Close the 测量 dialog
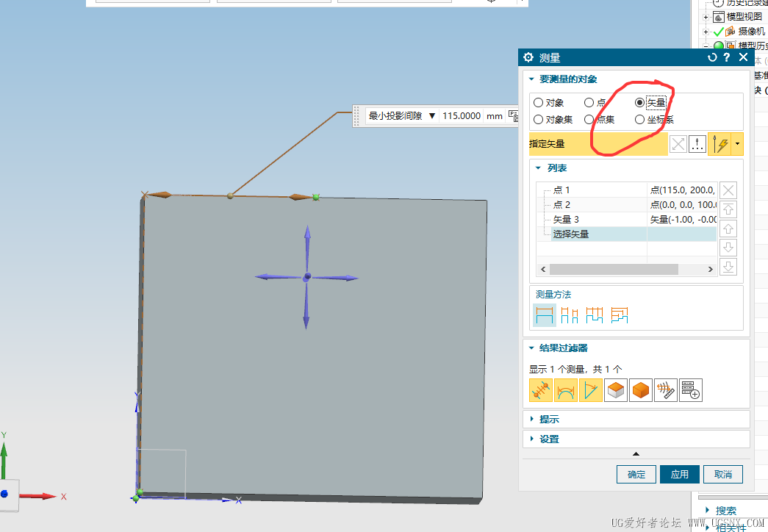768x532 pixels. click(744, 57)
